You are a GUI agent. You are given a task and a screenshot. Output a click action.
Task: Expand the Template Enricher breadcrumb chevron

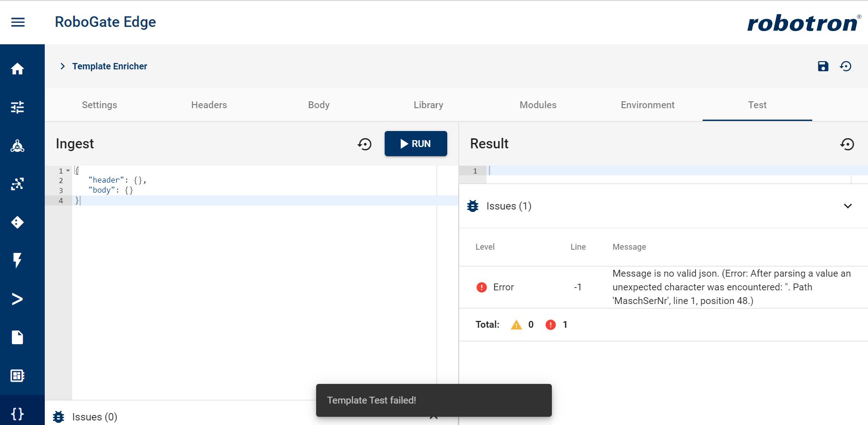[63, 66]
